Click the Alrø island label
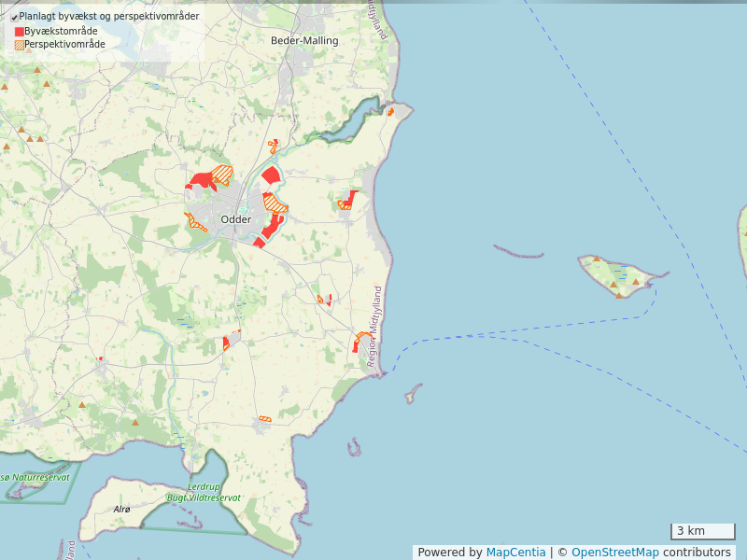 click(121, 510)
